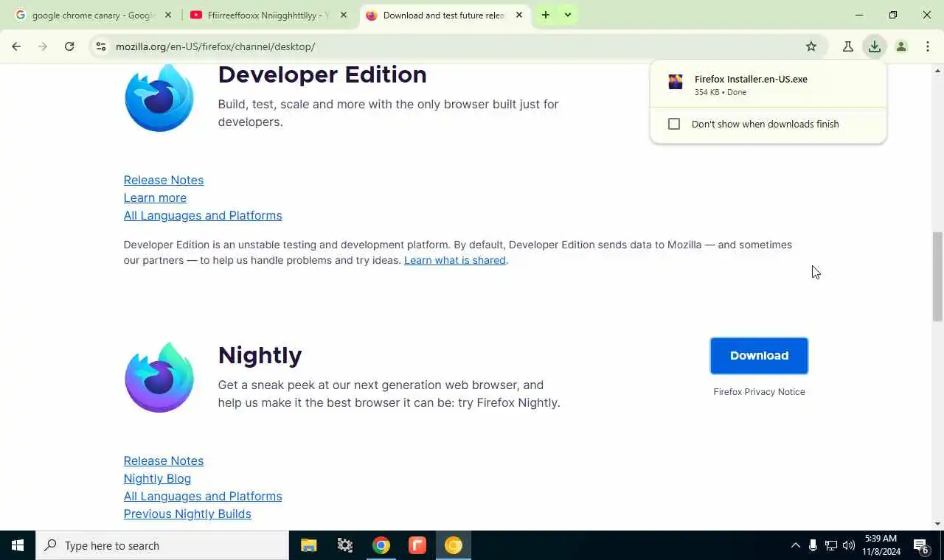Open Settings gear from taskbar

345,545
